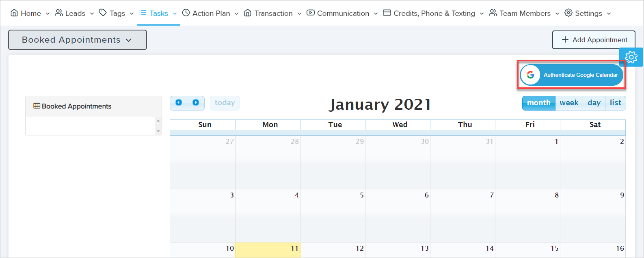
Task: Click the Communication video icon
Action: coord(311,13)
